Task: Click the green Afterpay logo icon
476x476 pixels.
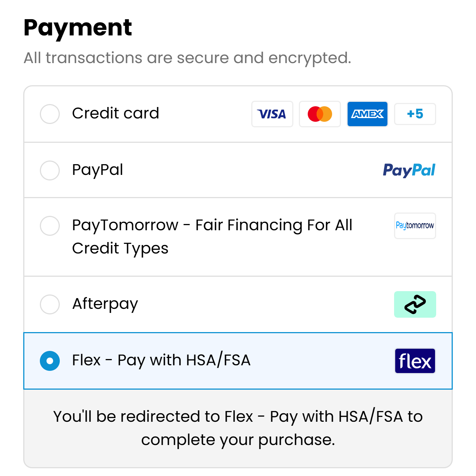Action: [415, 304]
